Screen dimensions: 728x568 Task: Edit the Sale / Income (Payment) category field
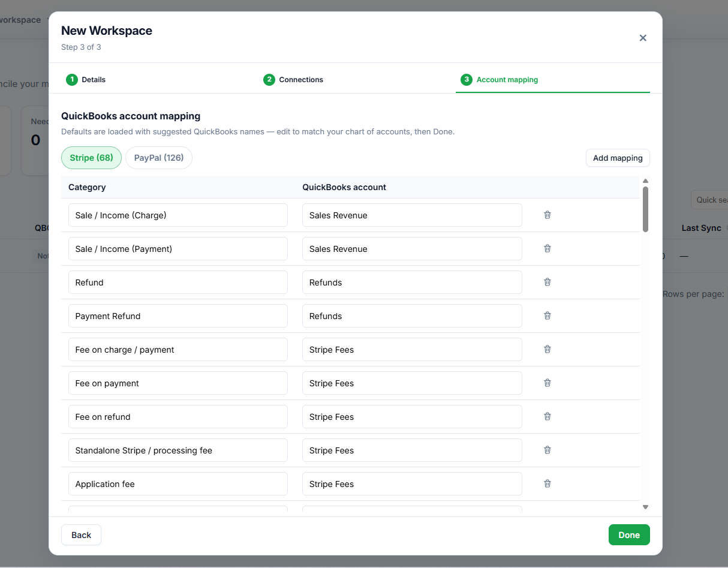tap(178, 249)
